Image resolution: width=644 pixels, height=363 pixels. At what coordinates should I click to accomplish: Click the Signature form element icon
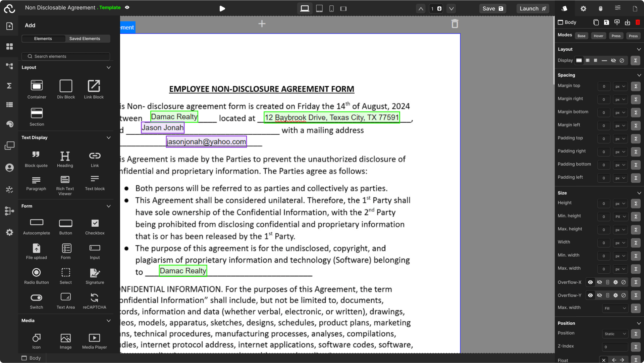pos(95,273)
